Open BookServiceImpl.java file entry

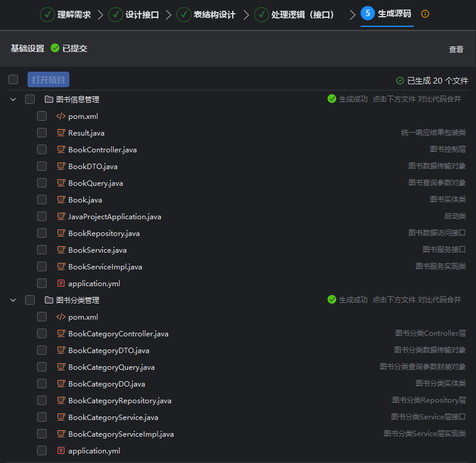(x=105, y=267)
